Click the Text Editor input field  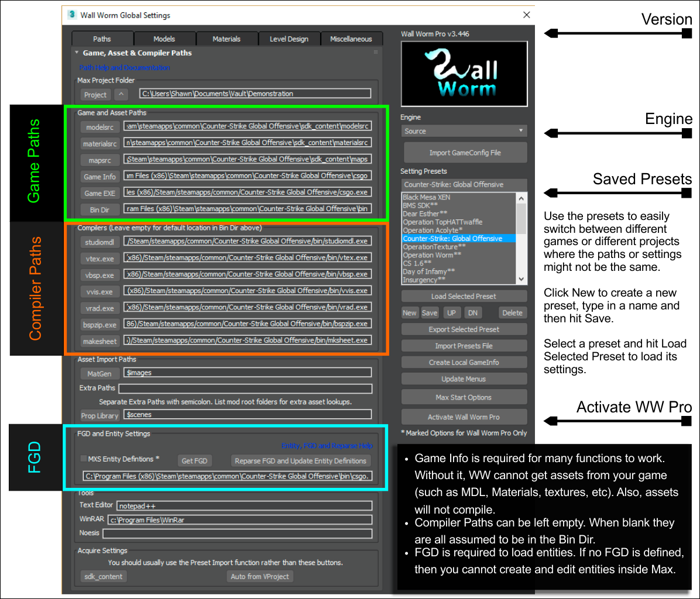click(x=244, y=506)
